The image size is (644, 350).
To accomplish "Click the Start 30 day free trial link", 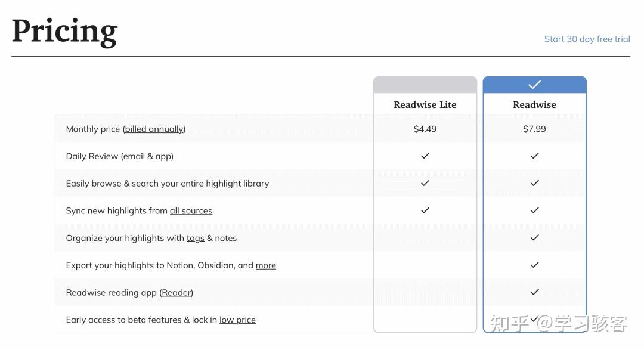I will click(587, 39).
